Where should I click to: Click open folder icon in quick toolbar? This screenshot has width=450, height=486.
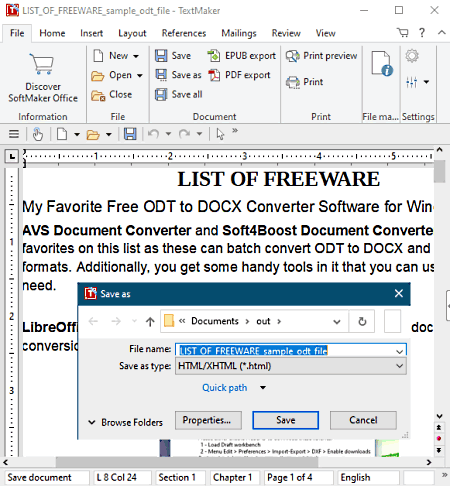pyautogui.click(x=93, y=135)
